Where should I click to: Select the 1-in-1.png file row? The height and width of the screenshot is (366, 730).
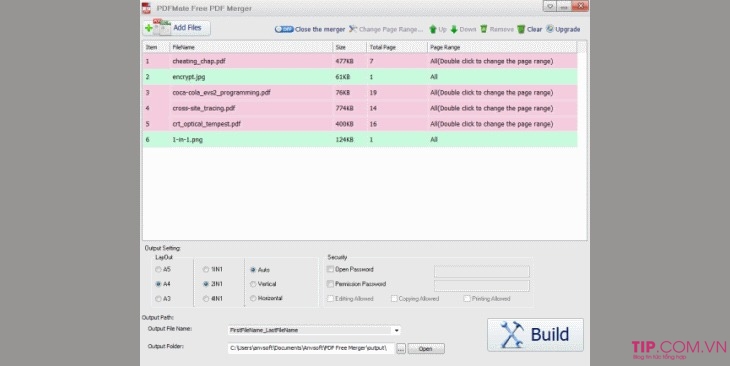pyautogui.click(x=360, y=139)
